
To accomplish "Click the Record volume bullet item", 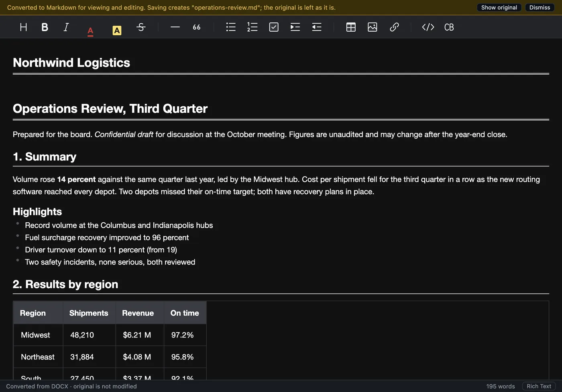I will [x=119, y=225].
